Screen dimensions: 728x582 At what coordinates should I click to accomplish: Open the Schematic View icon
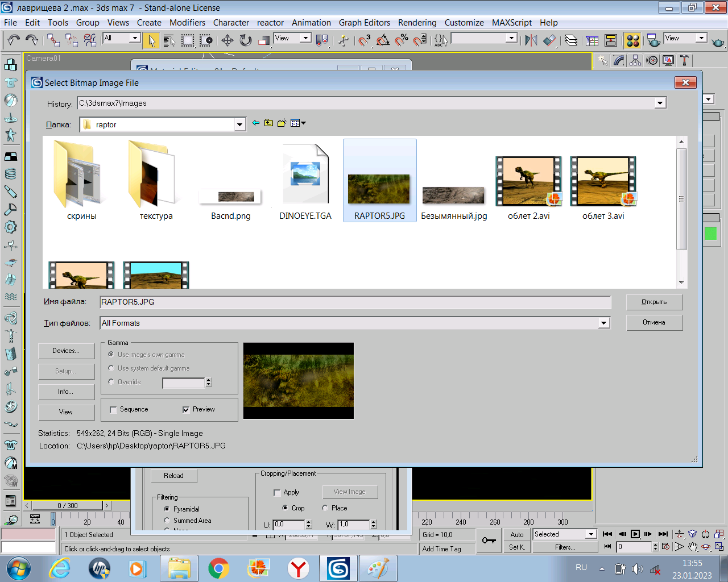tap(611, 40)
